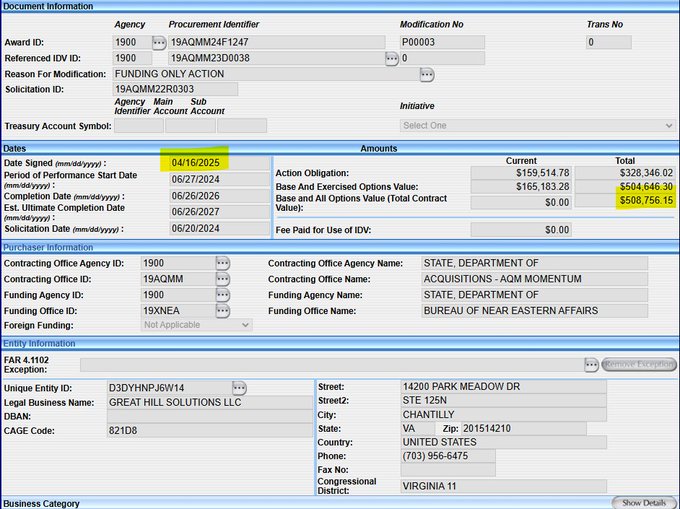Viewport: 680px width, 509px height.
Task: Click the Completion Date field
Action: [219, 194]
